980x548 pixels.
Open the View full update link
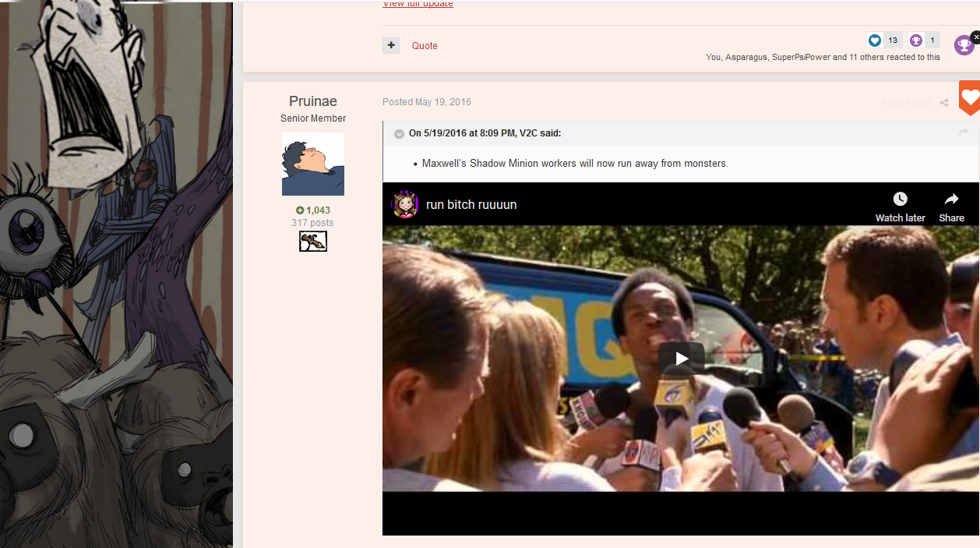point(418,5)
